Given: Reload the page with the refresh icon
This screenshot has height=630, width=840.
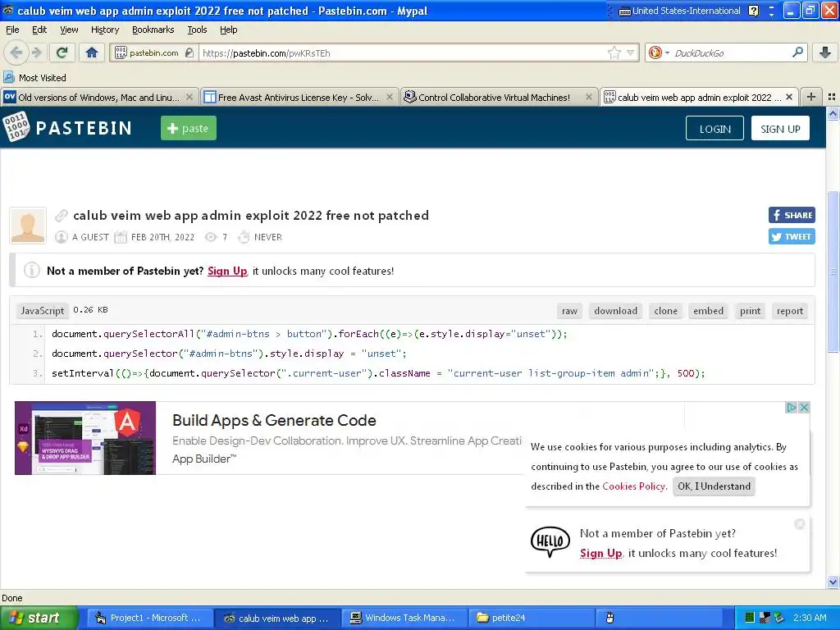Looking at the screenshot, I should 62,52.
